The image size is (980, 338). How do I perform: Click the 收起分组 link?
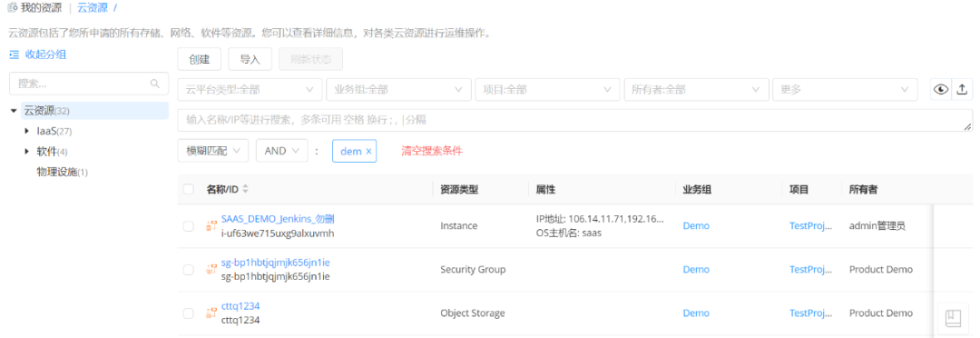pyautogui.click(x=45, y=55)
